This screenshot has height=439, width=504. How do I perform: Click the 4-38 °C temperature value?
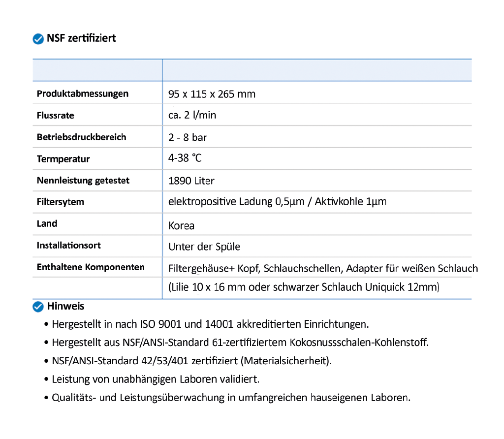point(185,158)
